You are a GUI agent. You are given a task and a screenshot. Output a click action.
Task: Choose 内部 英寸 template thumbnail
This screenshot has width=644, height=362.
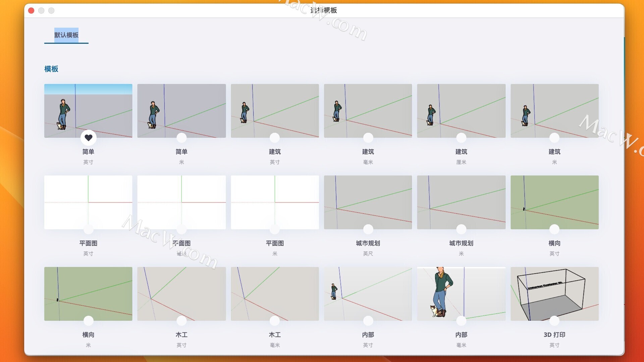(x=368, y=294)
